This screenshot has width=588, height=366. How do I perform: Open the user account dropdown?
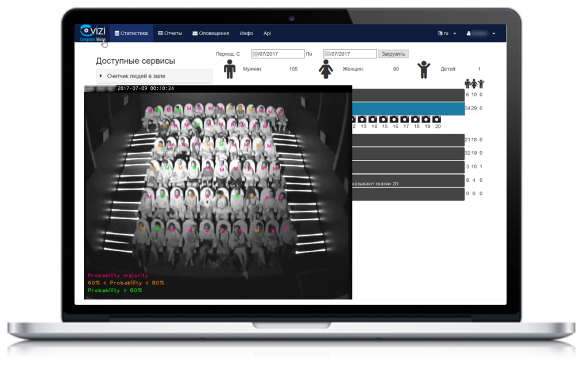click(x=481, y=33)
